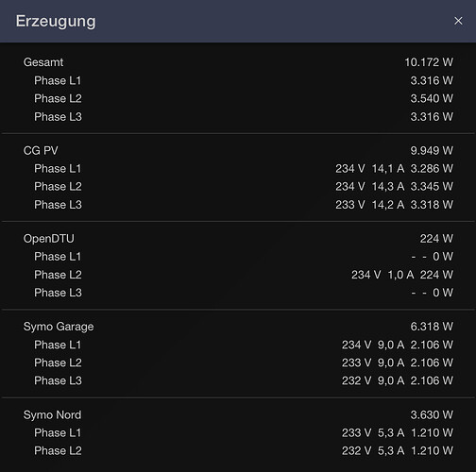476x472 pixels.
Task: Select the Symo Garage heading
Action: click(x=59, y=327)
